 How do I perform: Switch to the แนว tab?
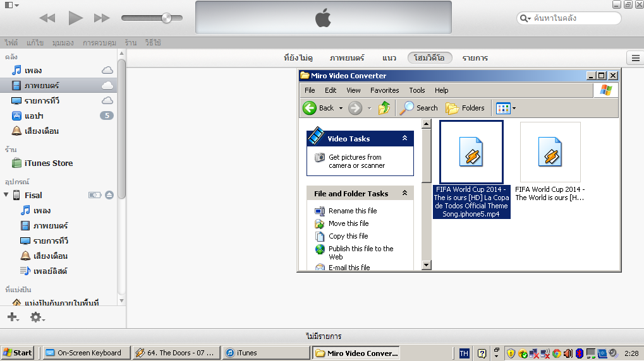(x=389, y=58)
